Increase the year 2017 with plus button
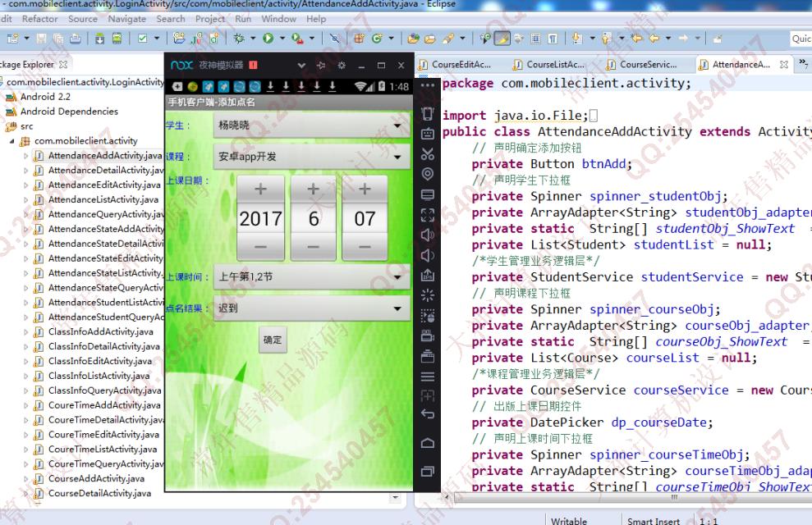The height and width of the screenshot is (525, 812). [x=260, y=189]
